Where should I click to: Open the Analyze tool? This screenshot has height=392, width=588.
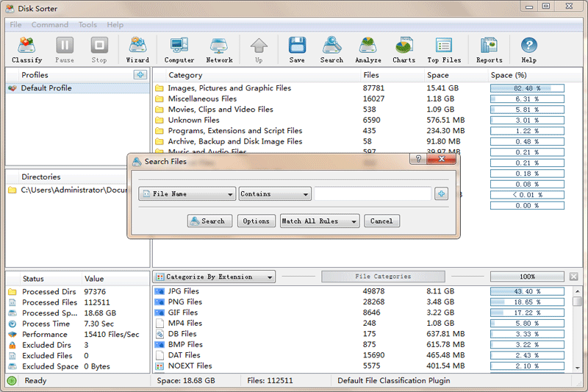368,49
